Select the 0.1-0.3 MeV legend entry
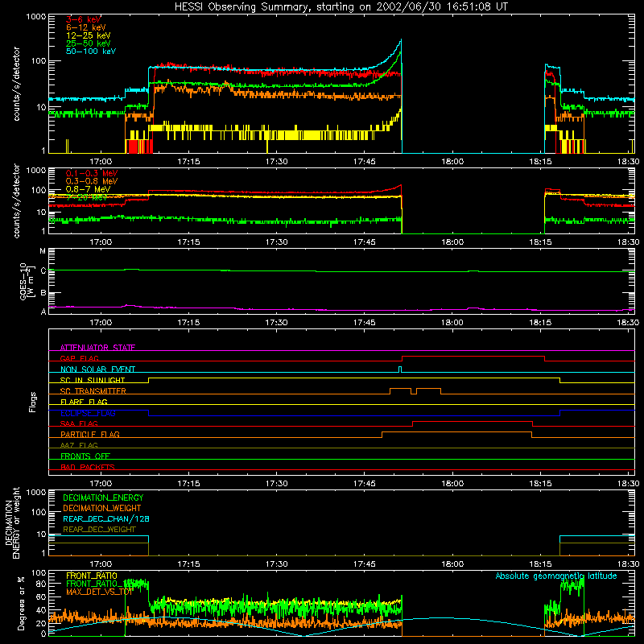Viewport: 644px width, 644px height. (x=92, y=173)
